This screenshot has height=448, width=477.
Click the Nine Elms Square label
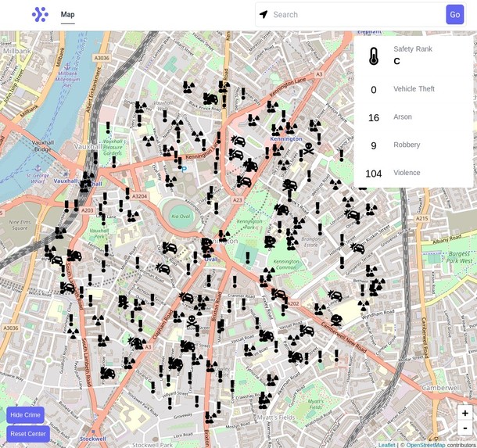point(20,225)
